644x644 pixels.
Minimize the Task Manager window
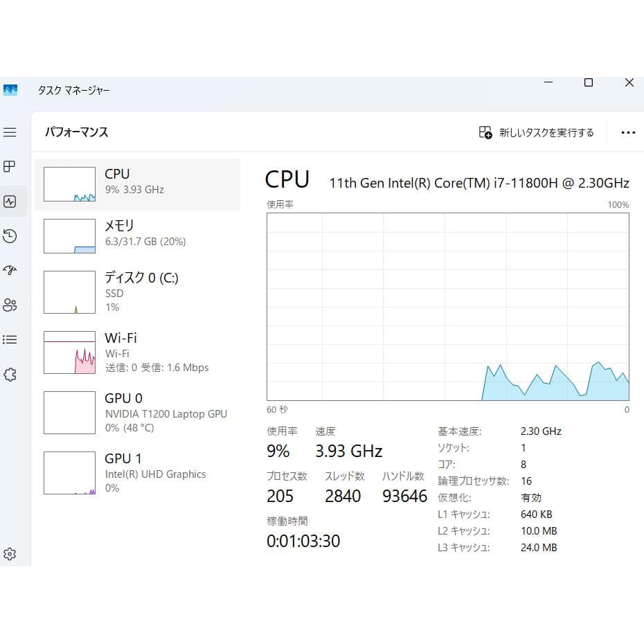tap(548, 82)
